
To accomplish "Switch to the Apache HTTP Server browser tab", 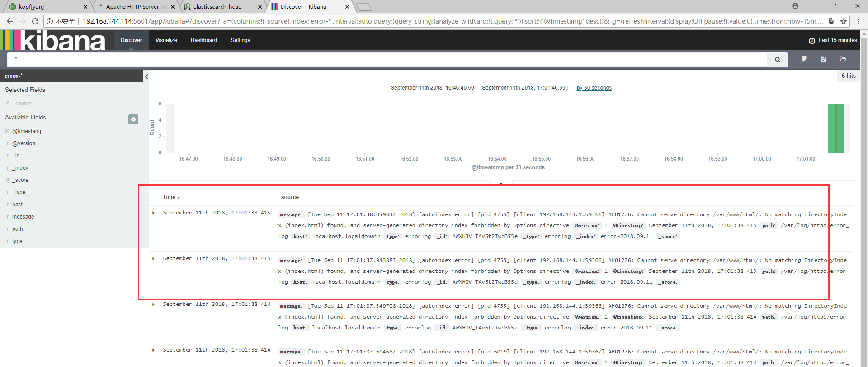I will click(136, 7).
